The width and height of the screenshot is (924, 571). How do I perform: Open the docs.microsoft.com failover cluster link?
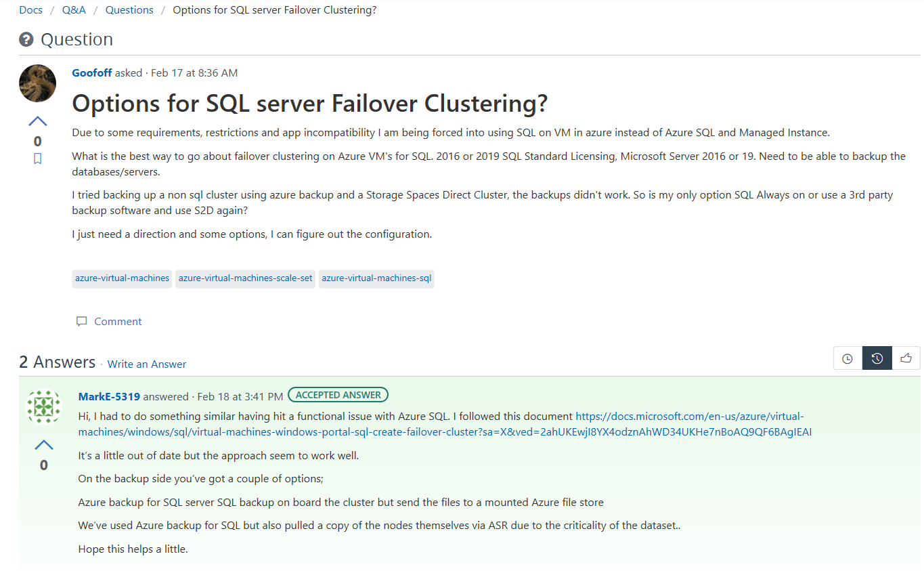click(x=445, y=424)
